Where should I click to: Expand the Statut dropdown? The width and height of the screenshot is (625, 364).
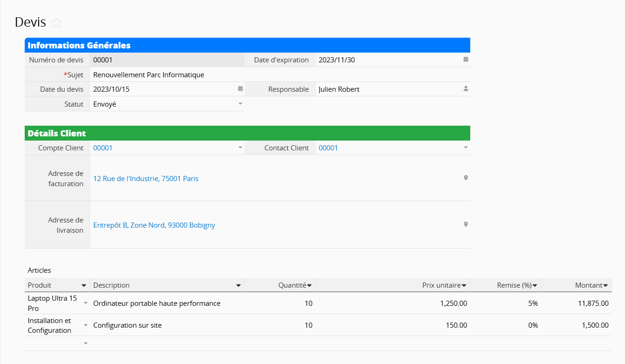[240, 104]
